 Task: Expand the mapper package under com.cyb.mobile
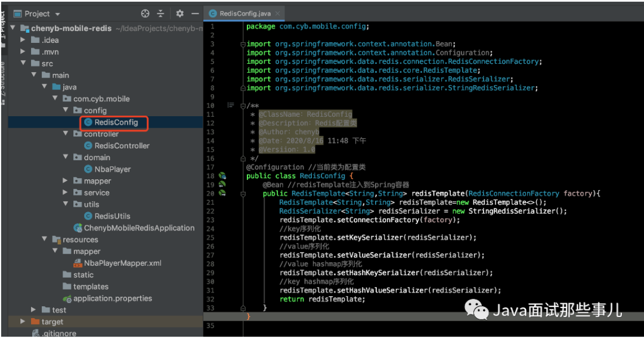coord(66,181)
